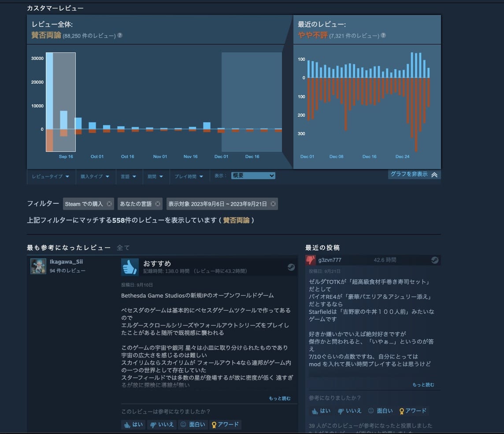This screenshot has width=504, height=434.
Task: Open the g3zvn777 profile link
Action: point(330,260)
